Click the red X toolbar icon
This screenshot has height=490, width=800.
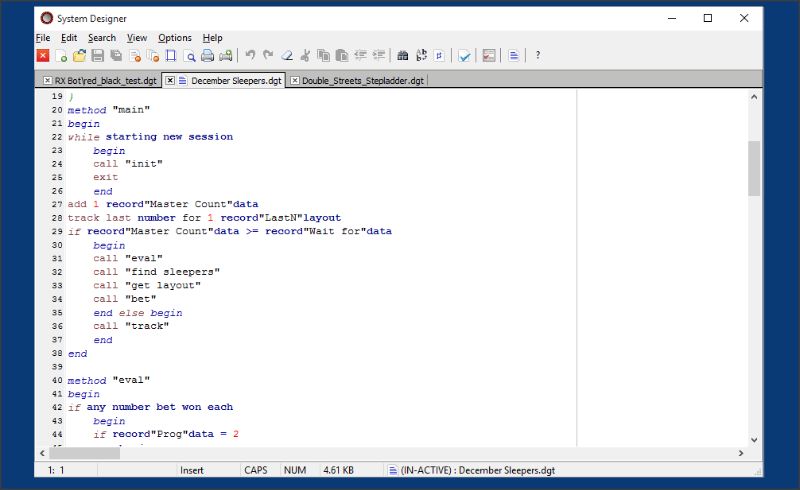point(43,56)
